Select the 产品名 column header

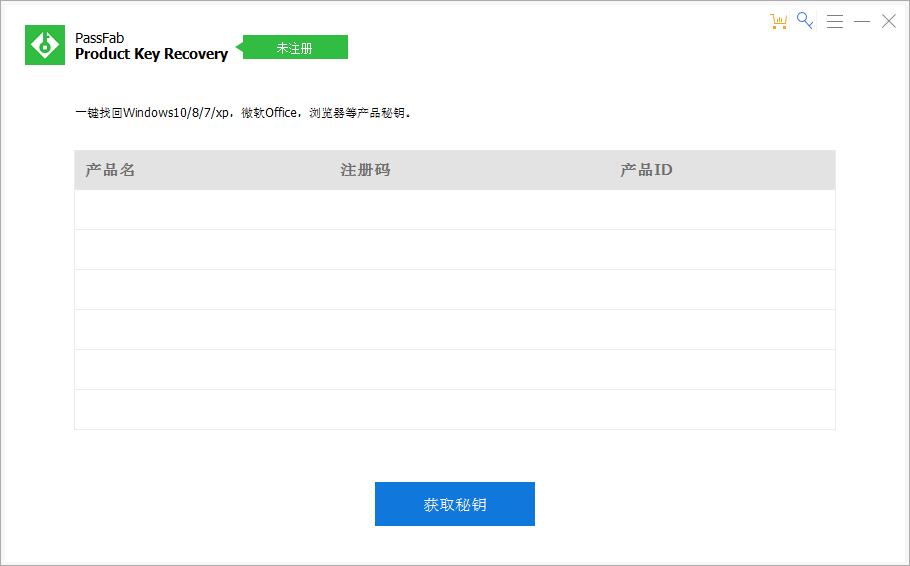point(110,170)
